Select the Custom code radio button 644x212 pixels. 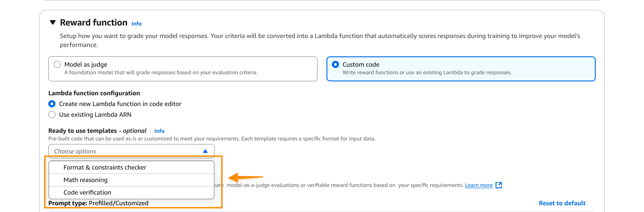pos(335,64)
